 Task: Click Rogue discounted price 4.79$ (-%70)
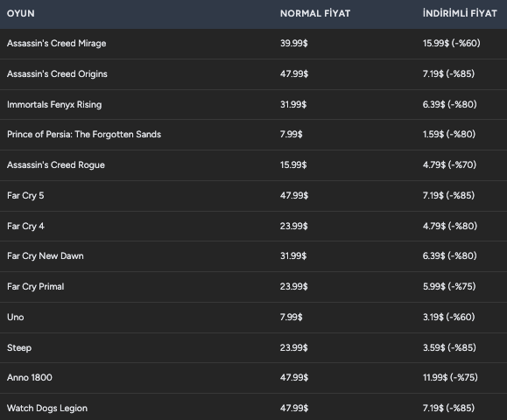[x=449, y=165]
